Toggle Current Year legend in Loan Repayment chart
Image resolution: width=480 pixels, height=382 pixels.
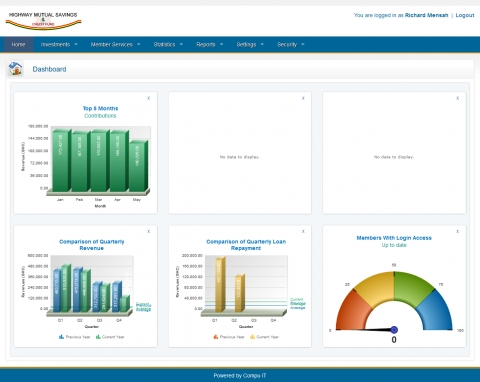pos(264,337)
